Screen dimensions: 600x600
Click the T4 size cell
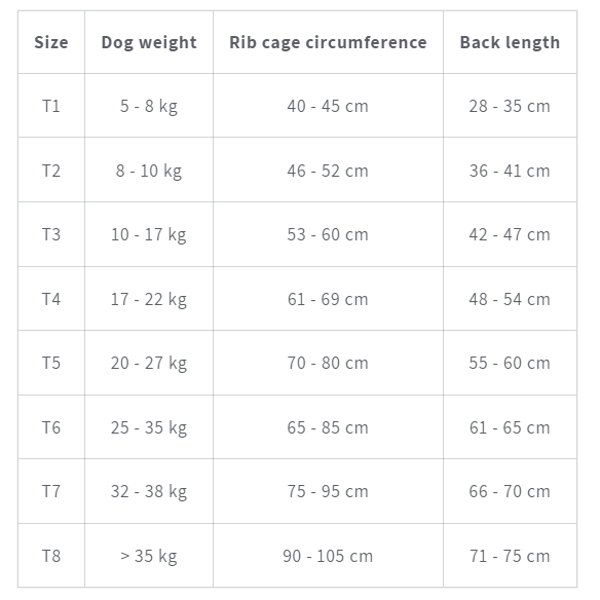[51, 299]
